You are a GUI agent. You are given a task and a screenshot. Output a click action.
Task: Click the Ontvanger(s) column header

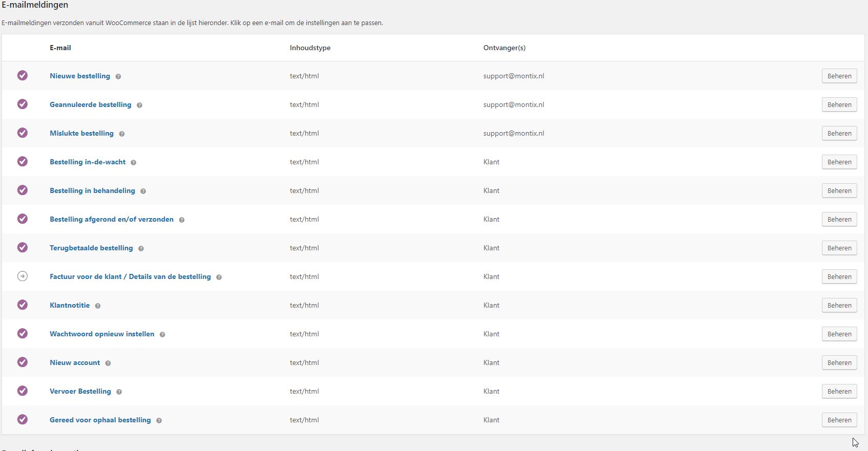pos(504,48)
